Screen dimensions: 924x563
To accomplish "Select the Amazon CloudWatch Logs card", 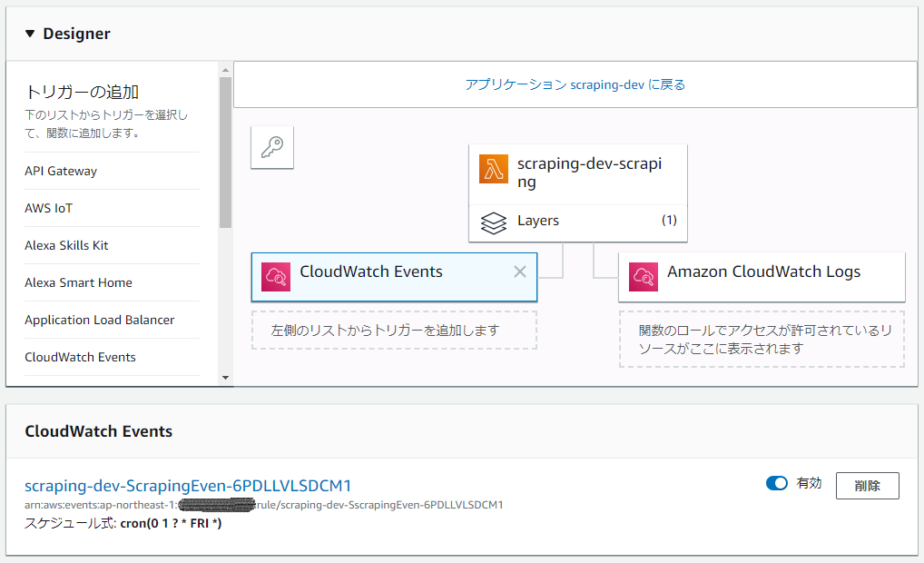I will [762, 277].
